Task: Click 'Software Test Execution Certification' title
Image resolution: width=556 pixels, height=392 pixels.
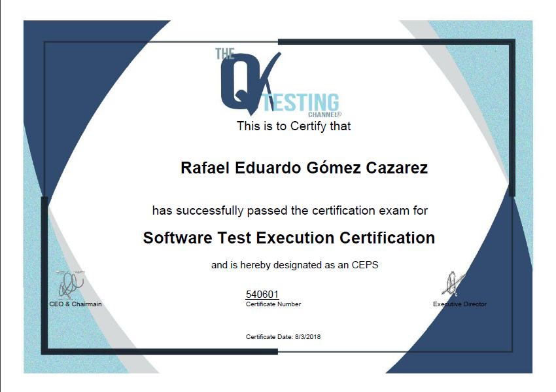Action: [289, 238]
